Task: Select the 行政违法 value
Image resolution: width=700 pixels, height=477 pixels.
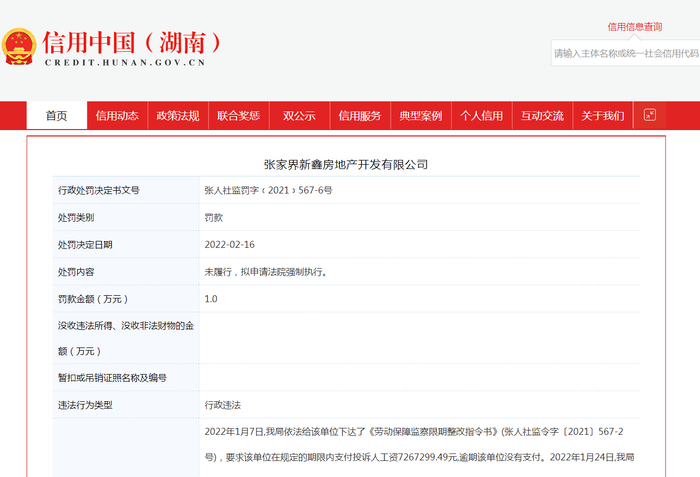Action: 222,405
